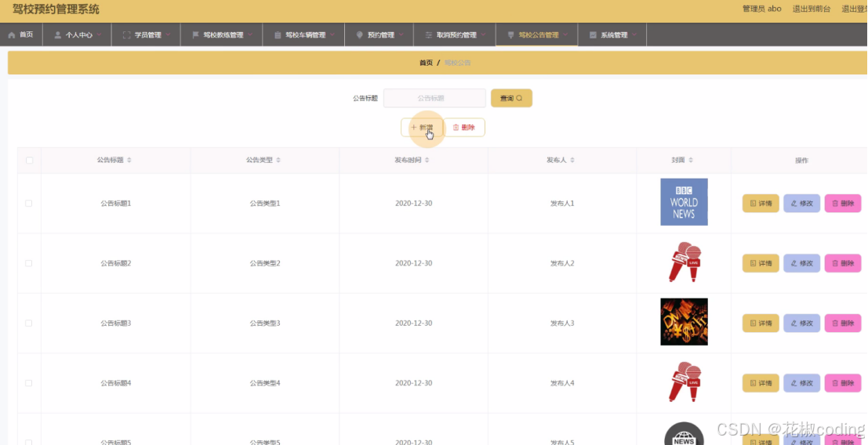
Task: Tick the checkbox for 公告标题4 row
Action: click(x=29, y=382)
